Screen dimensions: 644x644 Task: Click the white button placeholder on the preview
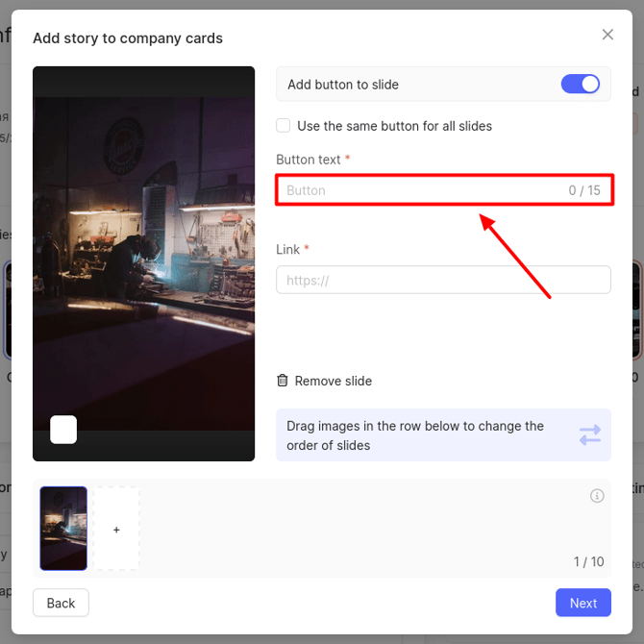point(63,430)
